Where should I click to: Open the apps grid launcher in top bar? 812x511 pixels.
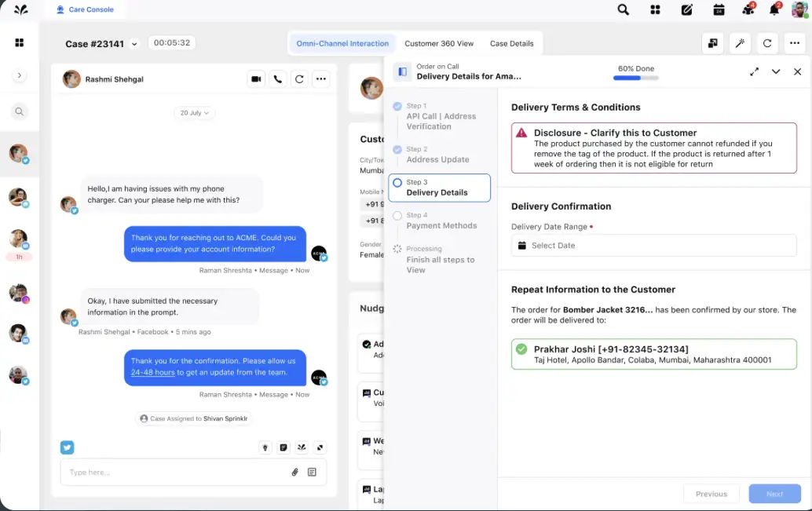click(655, 10)
